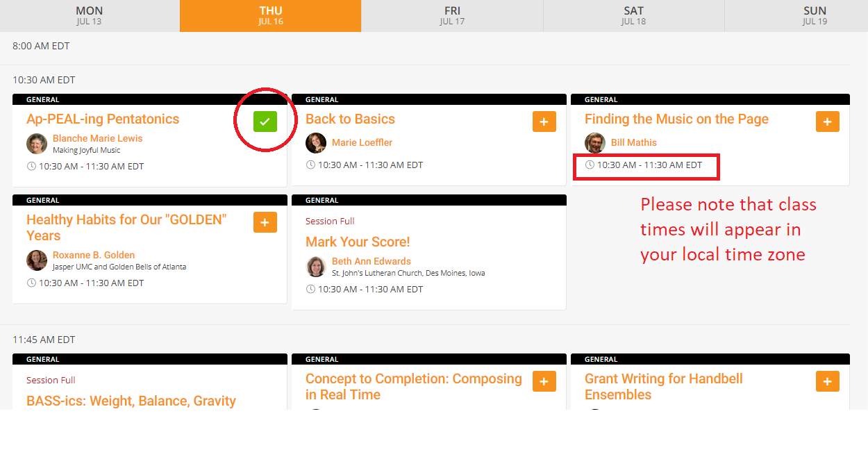Add Concept to Completion session with plus icon
The image size is (868, 450).
pyautogui.click(x=544, y=381)
